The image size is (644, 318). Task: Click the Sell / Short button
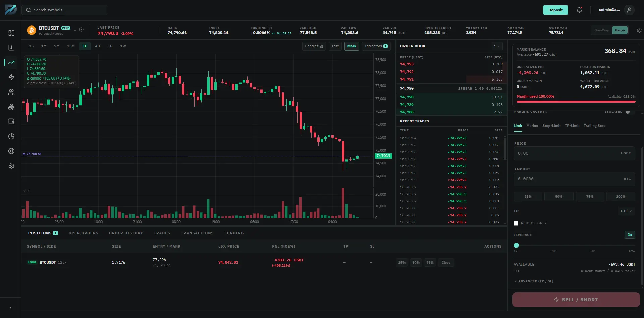click(x=576, y=300)
